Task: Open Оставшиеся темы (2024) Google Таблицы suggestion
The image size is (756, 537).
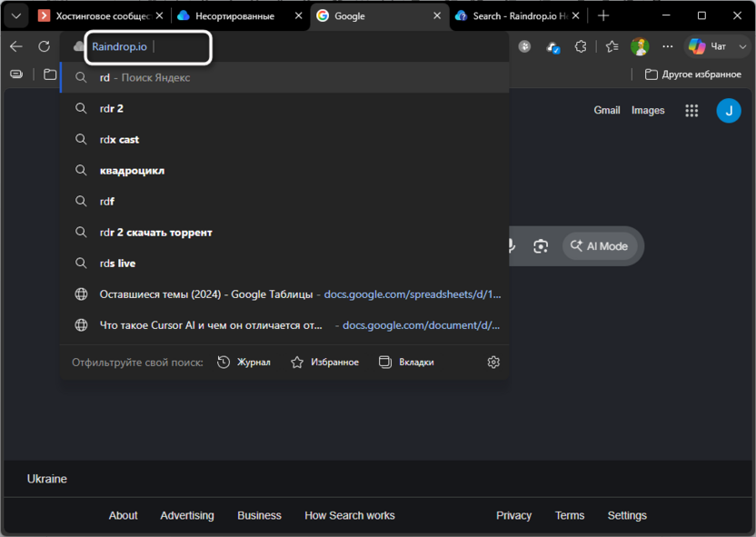Action: [284, 294]
